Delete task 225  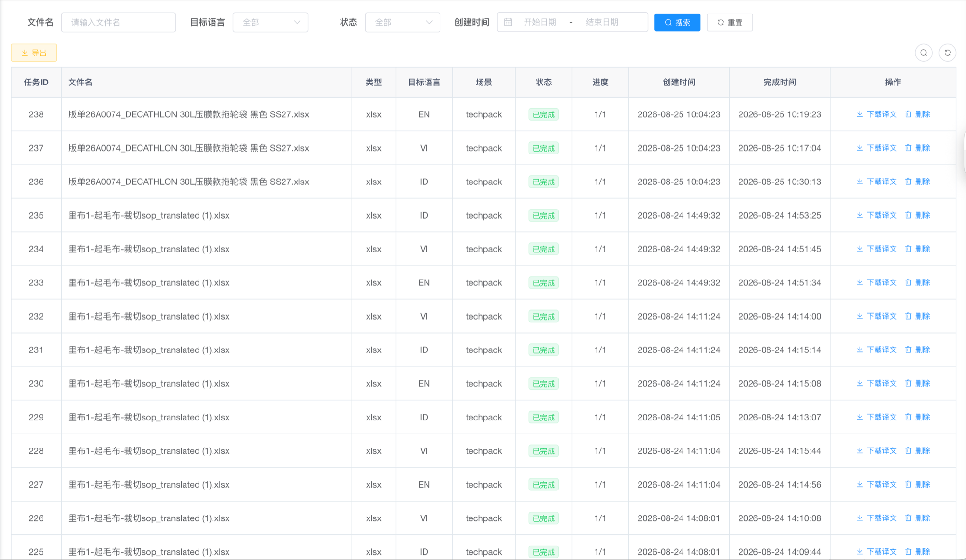coord(917,552)
